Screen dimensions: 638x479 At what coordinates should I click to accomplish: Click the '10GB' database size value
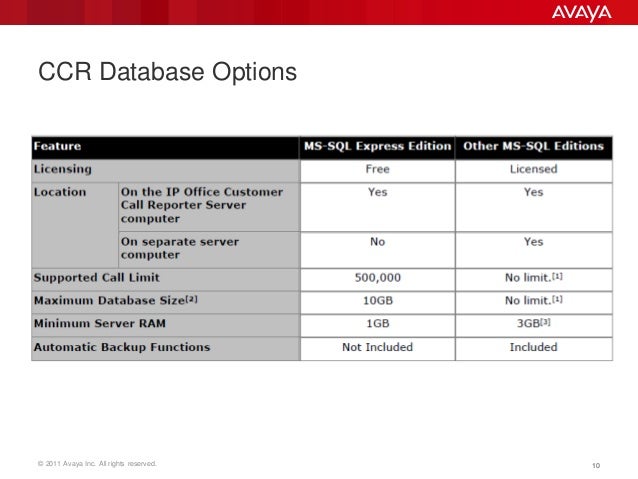(x=378, y=300)
